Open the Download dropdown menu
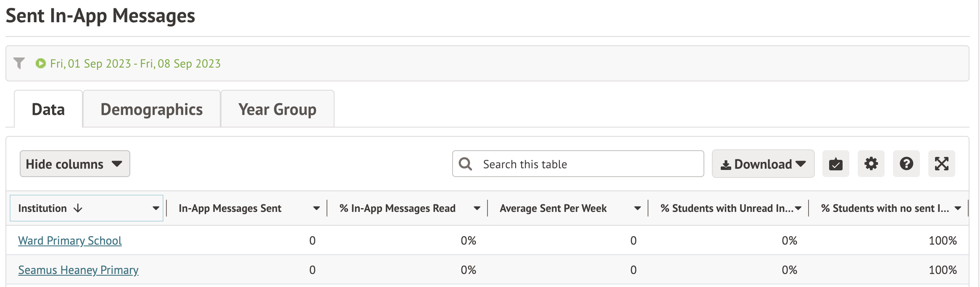This screenshot has height=287, width=980. coord(763,164)
